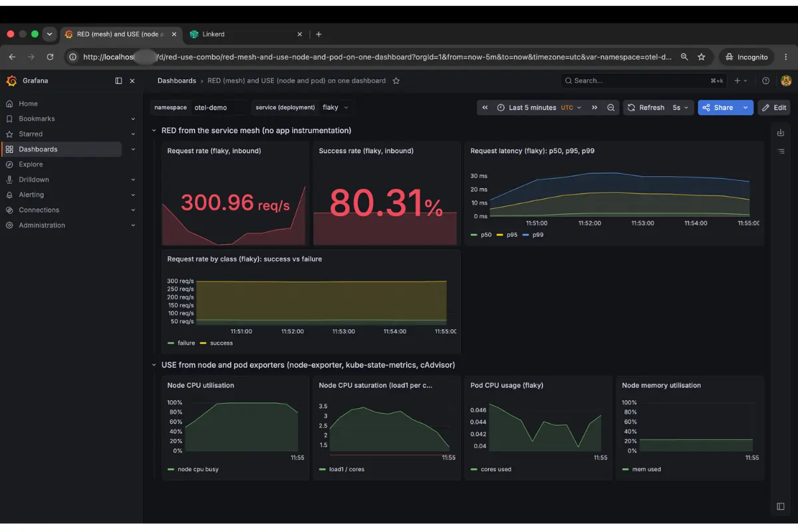The width and height of the screenshot is (798, 532).
Task: Open the plus New menu
Action: 740,81
